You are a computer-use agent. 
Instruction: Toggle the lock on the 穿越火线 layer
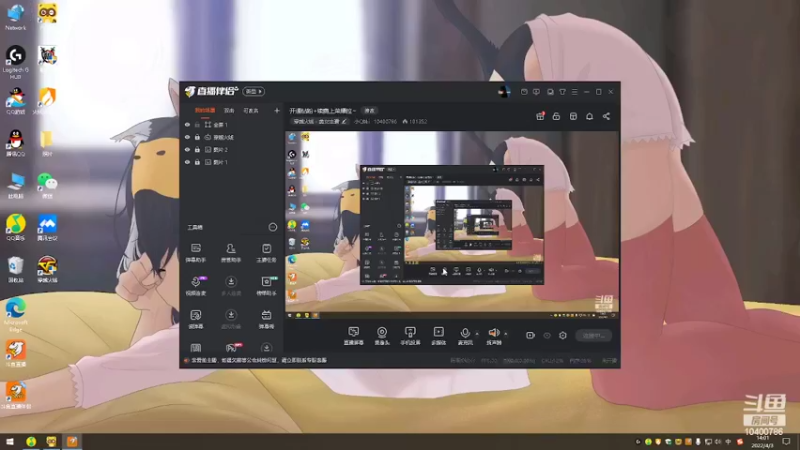pyautogui.click(x=197, y=137)
